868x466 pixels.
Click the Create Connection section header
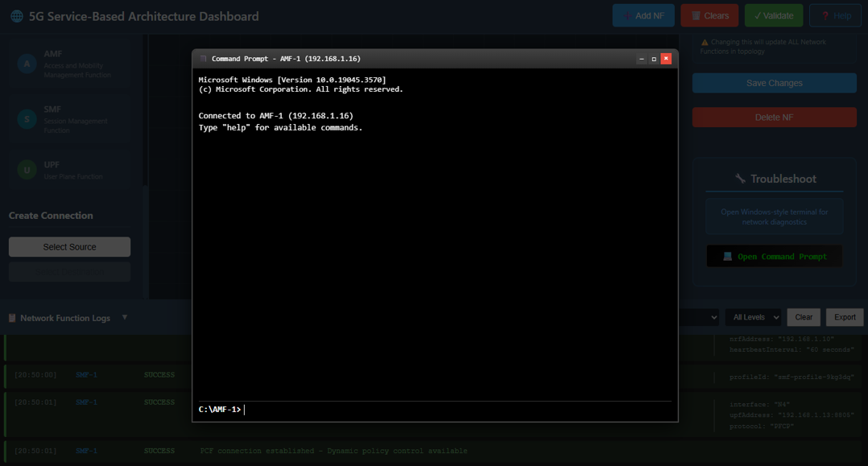pos(51,215)
